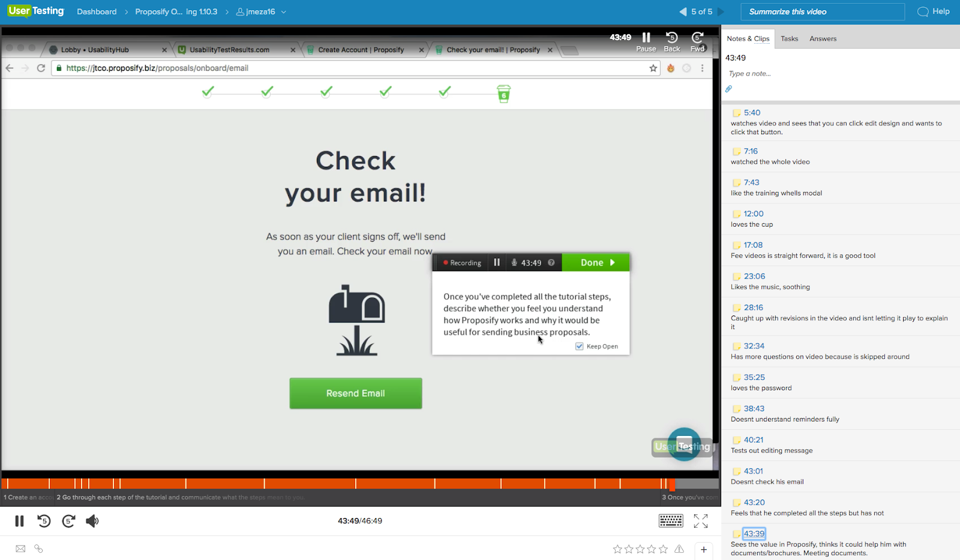Select the note text 'loves the cup'
Screen dimensions: 960x560
tap(752, 225)
